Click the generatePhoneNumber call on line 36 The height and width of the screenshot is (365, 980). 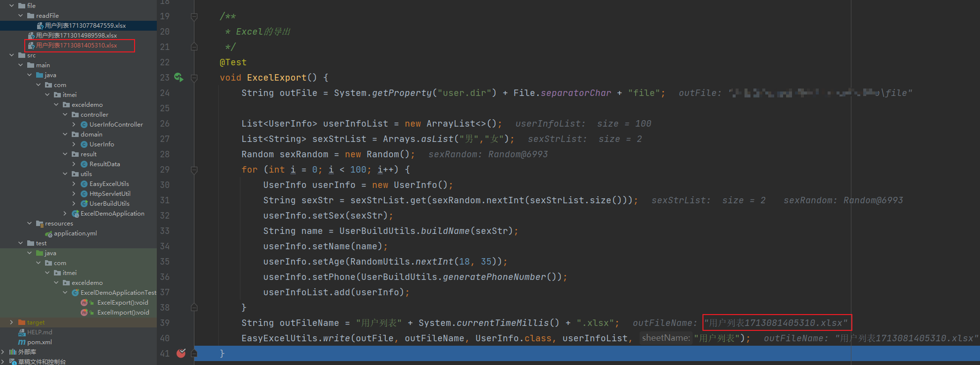(494, 277)
